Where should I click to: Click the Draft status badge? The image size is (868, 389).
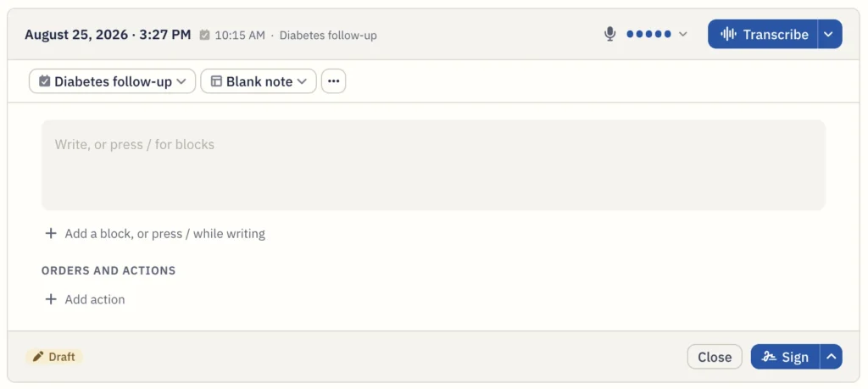point(54,357)
